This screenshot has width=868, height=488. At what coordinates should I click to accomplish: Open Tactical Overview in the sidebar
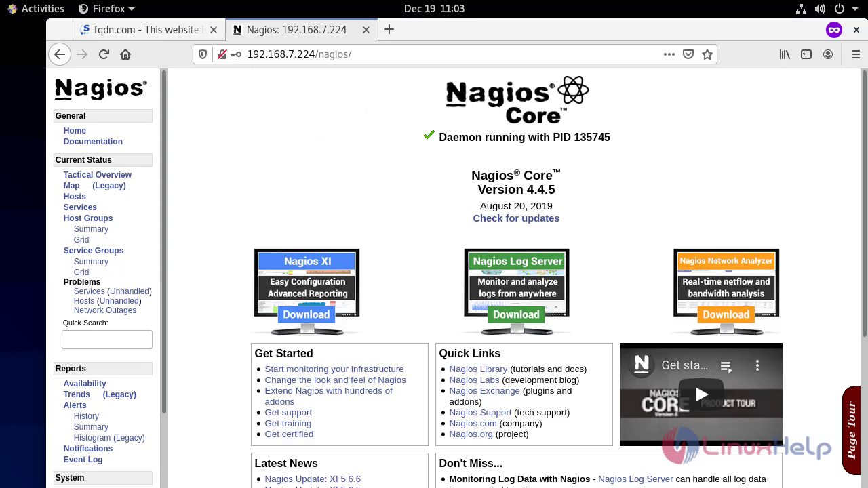98,175
